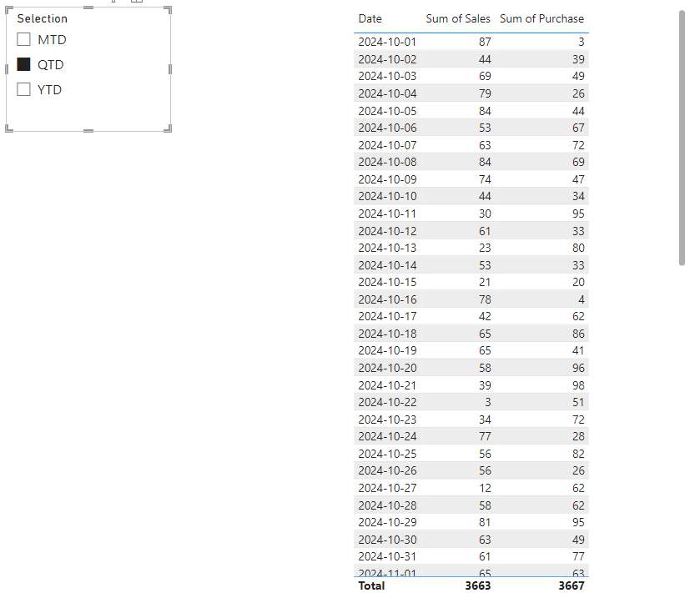
Task: Click purchase value 96 for 2024-10-20
Action: click(x=578, y=368)
